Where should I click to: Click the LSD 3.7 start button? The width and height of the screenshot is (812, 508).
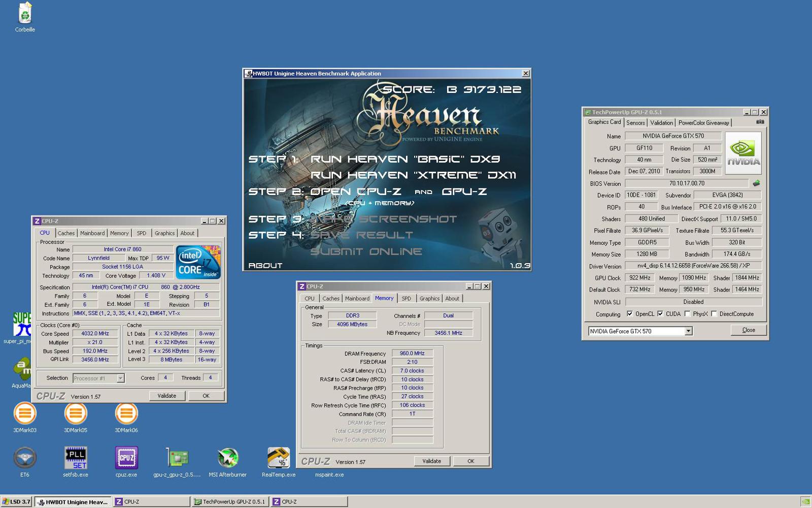click(x=16, y=501)
